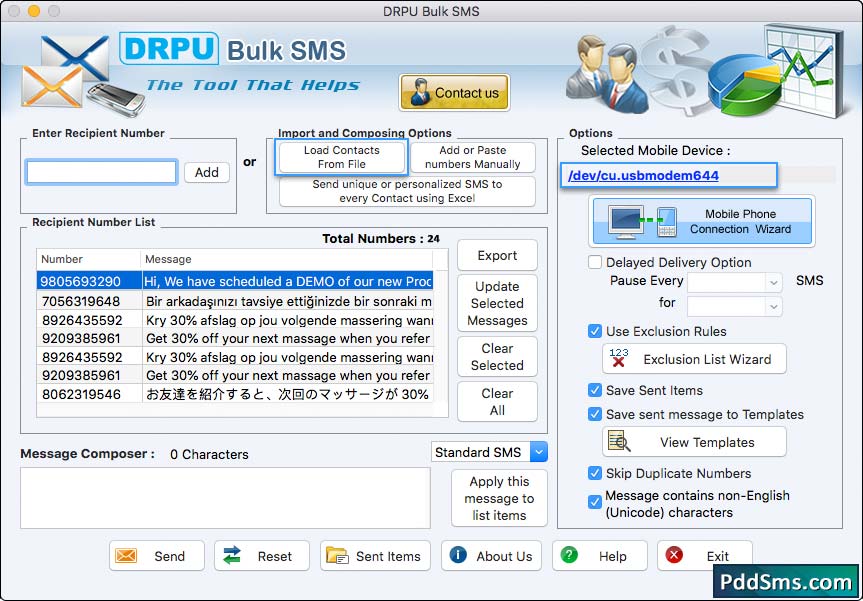Click the magnifier document View Templates icon

pyautogui.click(x=619, y=441)
